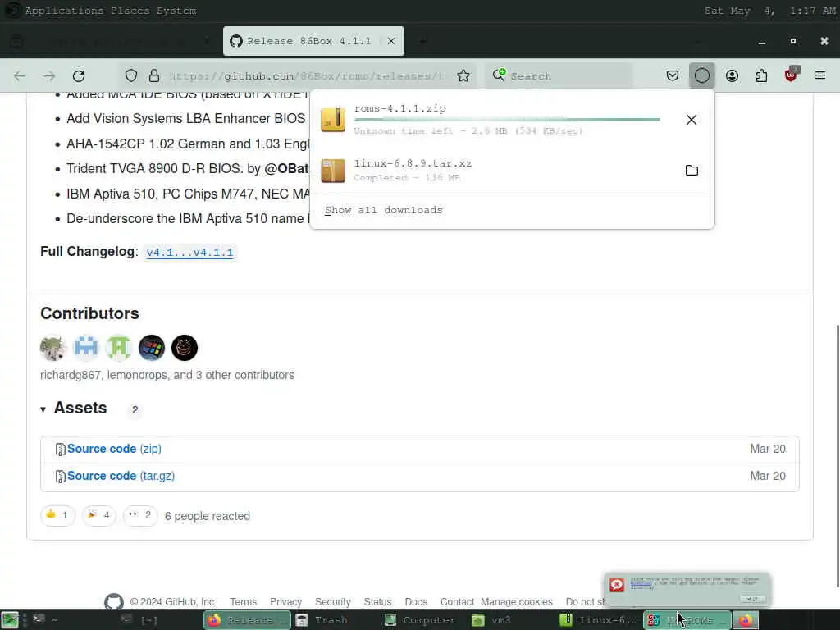
Task: Open @OBat contributor mention link
Action: pos(286,169)
